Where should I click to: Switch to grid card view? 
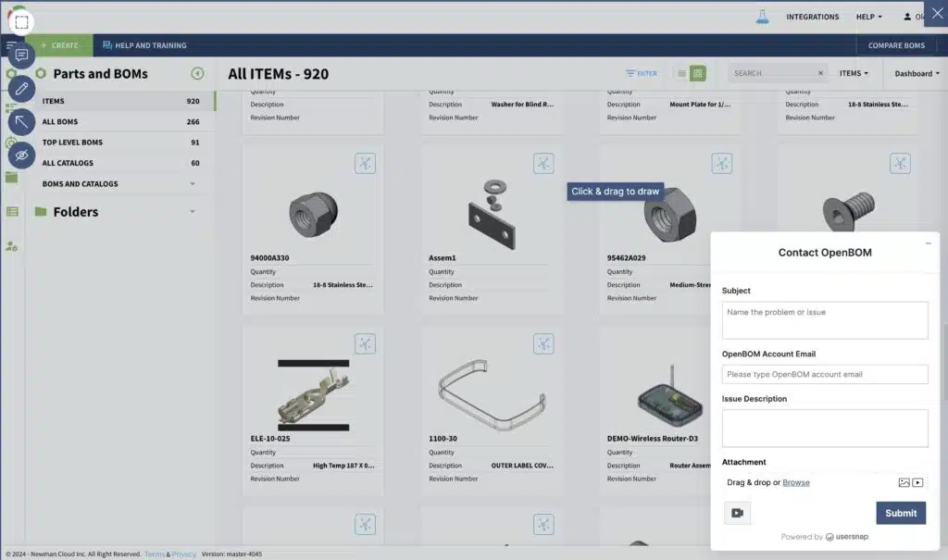pyautogui.click(x=698, y=73)
